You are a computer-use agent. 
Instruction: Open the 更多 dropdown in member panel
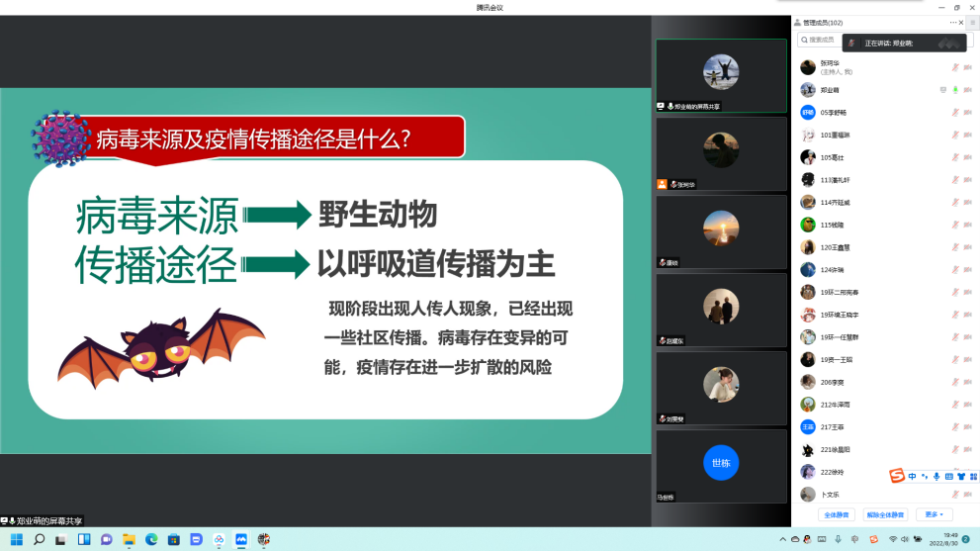click(934, 514)
